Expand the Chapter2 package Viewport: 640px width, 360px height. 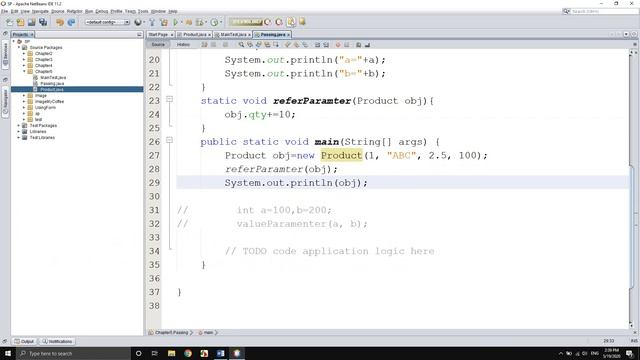coord(24,53)
